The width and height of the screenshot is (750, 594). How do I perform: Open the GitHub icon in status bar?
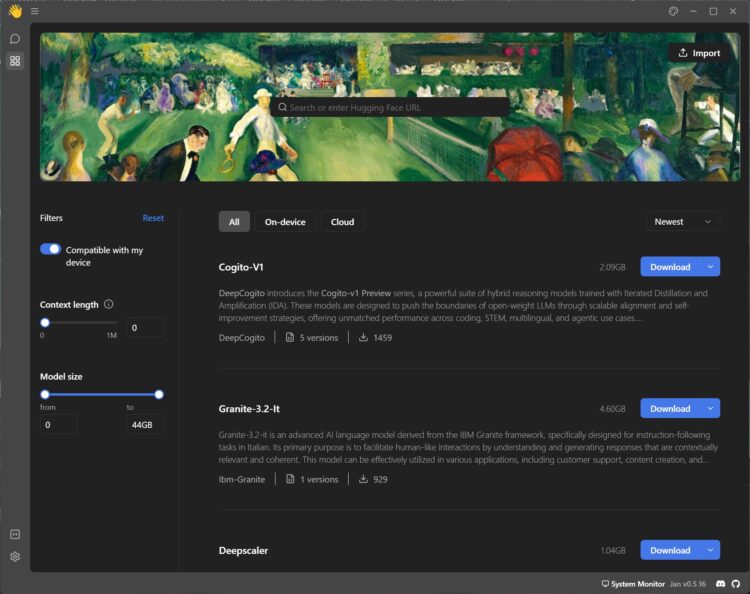tap(737, 583)
